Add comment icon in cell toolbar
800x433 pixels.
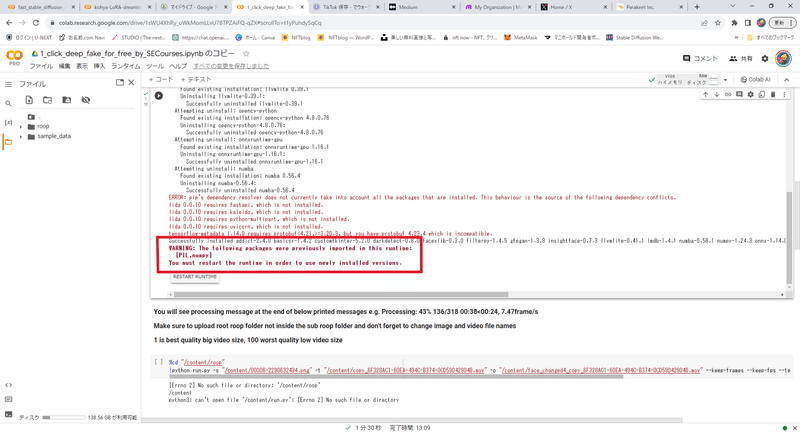coord(739,94)
